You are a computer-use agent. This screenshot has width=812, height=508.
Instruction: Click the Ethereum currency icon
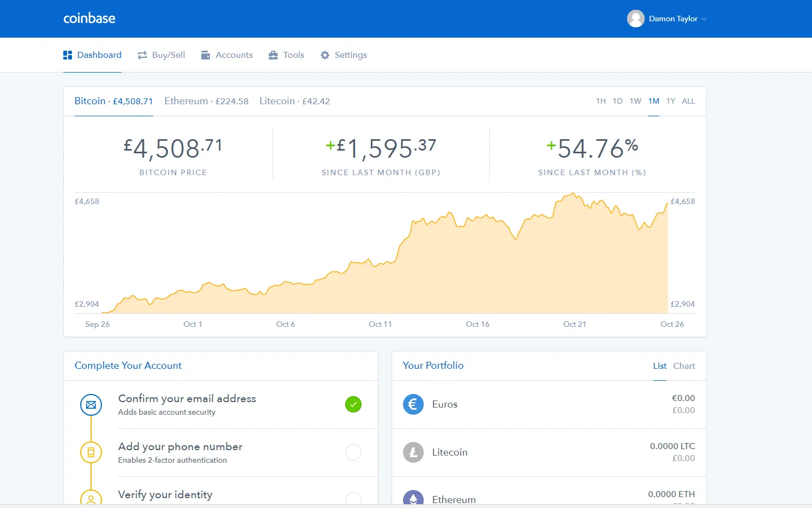413,498
